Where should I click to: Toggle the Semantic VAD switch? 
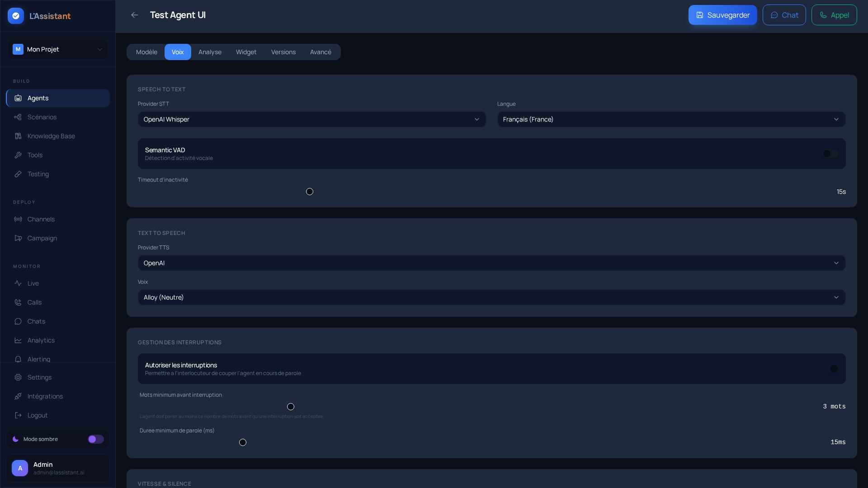pyautogui.click(x=830, y=154)
